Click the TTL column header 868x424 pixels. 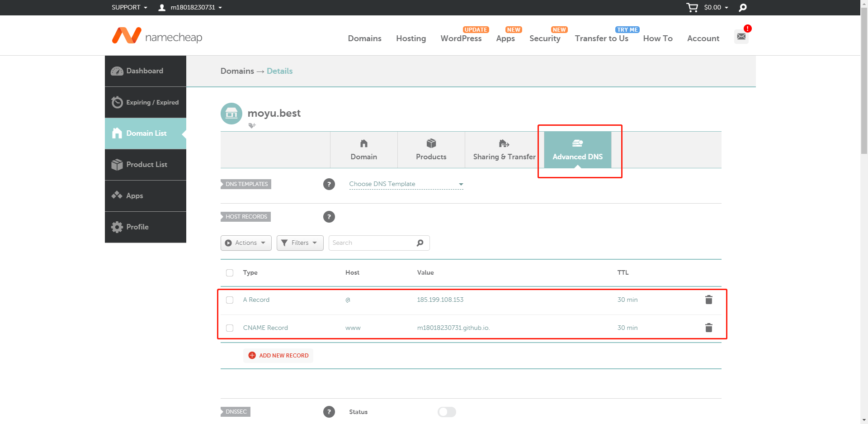tap(623, 273)
